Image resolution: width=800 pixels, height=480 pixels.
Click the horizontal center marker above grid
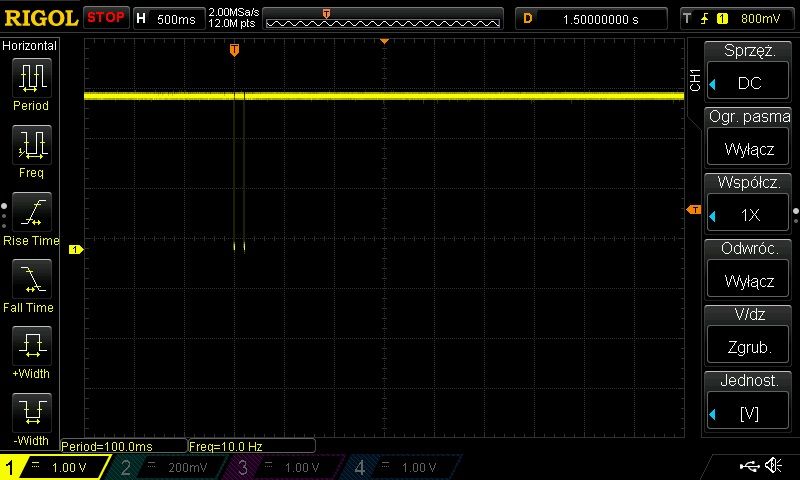(385, 41)
